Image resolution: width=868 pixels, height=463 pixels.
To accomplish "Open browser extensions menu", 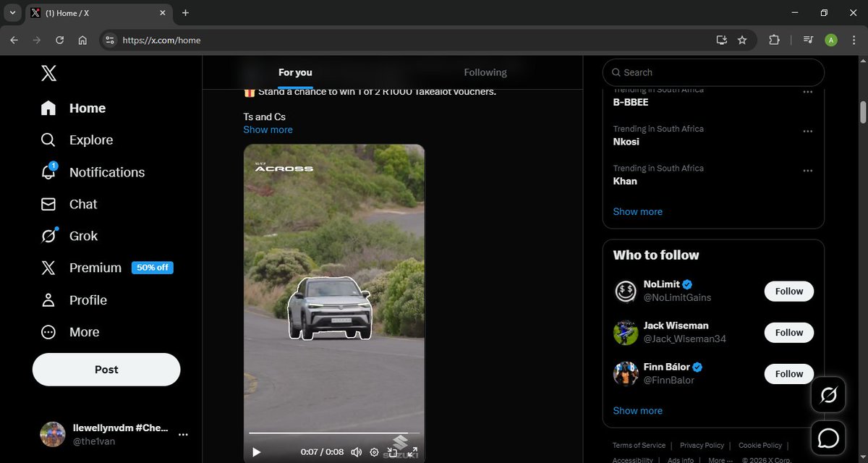I will 774,41.
